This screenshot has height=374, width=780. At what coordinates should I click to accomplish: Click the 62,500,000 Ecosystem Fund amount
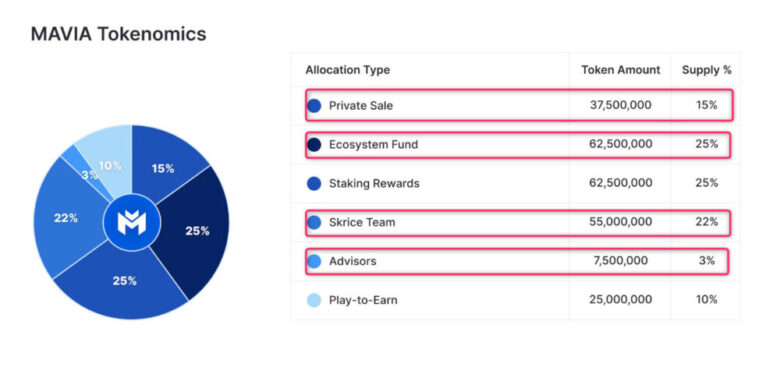tap(620, 145)
